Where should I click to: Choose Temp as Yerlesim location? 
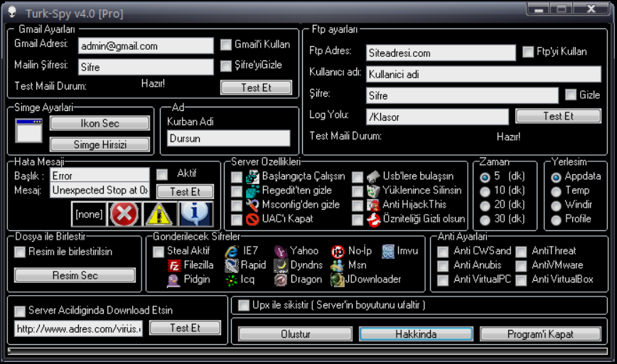coord(556,192)
